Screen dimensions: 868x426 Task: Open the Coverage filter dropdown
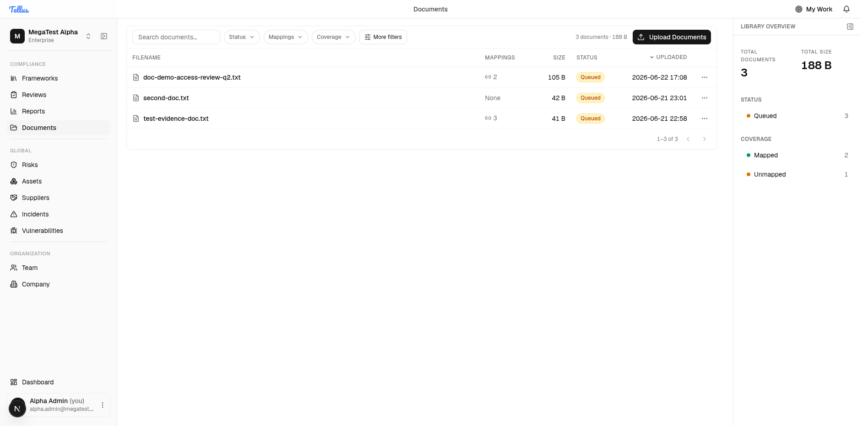tap(334, 37)
